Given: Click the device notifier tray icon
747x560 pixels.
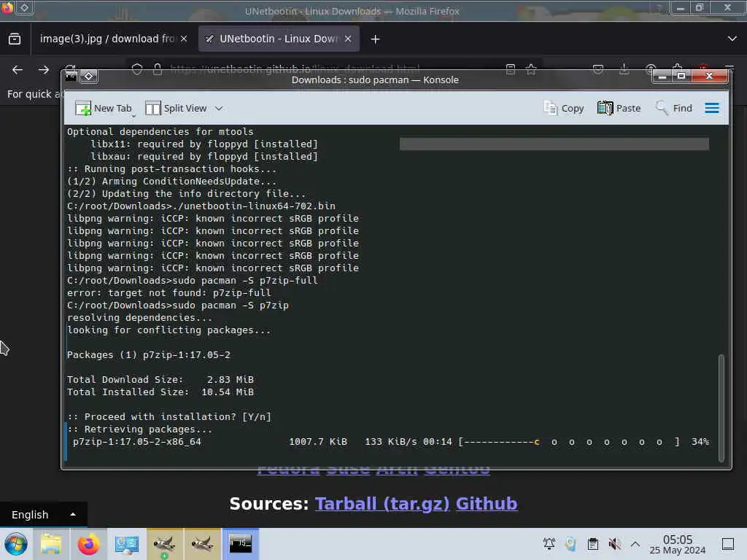Looking at the screenshot, I should point(570,544).
